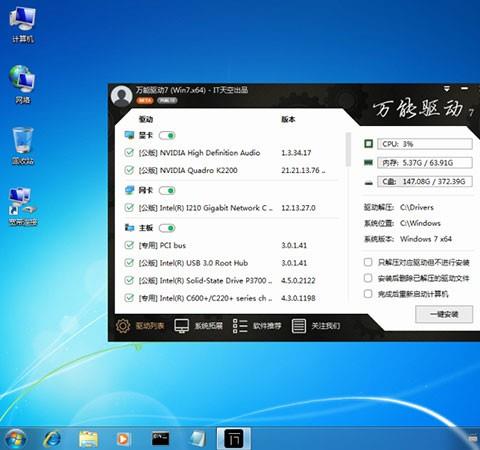Viewport: 480px width, 450px height.
Task: Click the Windows 7 x64 version text
Action: click(426, 239)
